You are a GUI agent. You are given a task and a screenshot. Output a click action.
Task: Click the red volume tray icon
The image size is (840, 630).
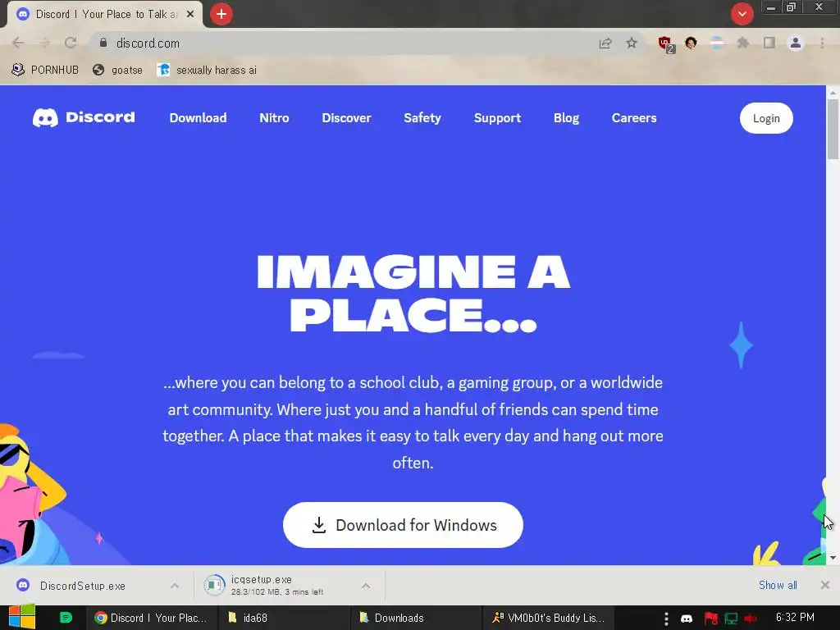pos(750,619)
